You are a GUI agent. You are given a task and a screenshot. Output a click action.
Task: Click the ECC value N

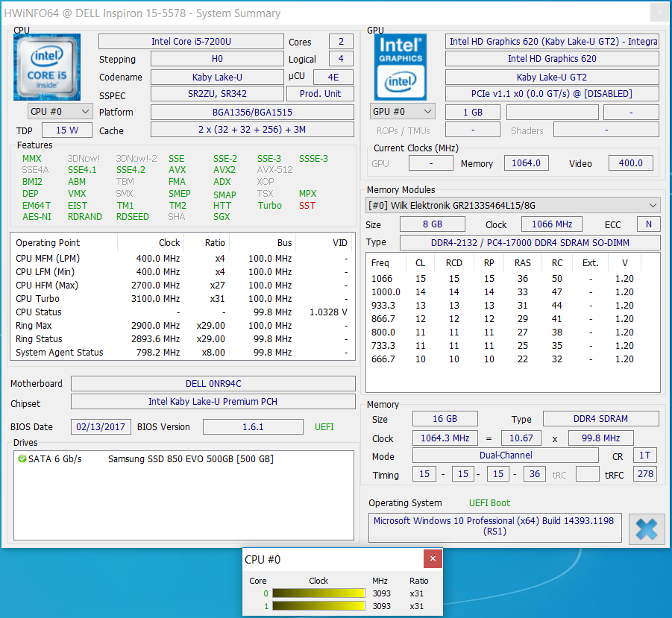pos(648,224)
